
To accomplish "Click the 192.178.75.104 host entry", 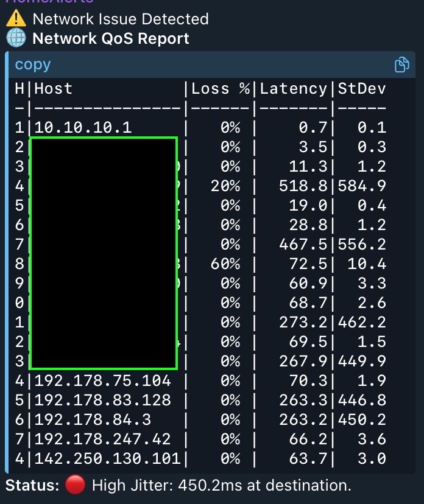I will pos(102,381).
